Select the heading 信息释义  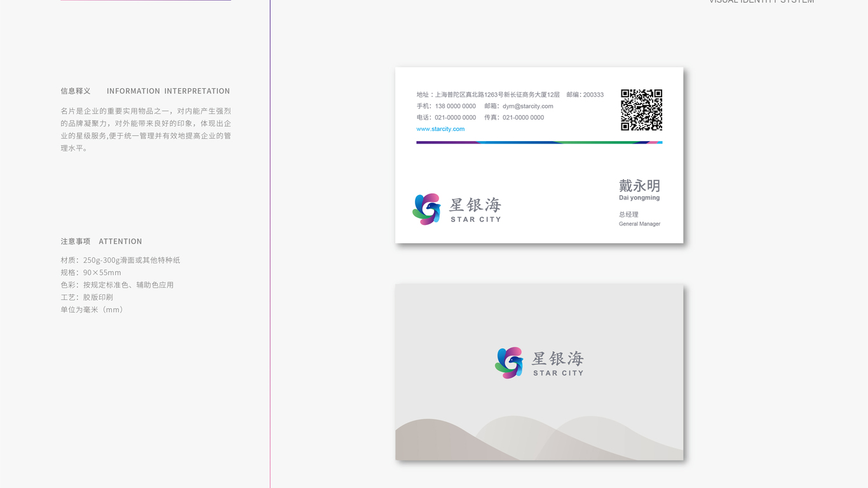tap(76, 91)
